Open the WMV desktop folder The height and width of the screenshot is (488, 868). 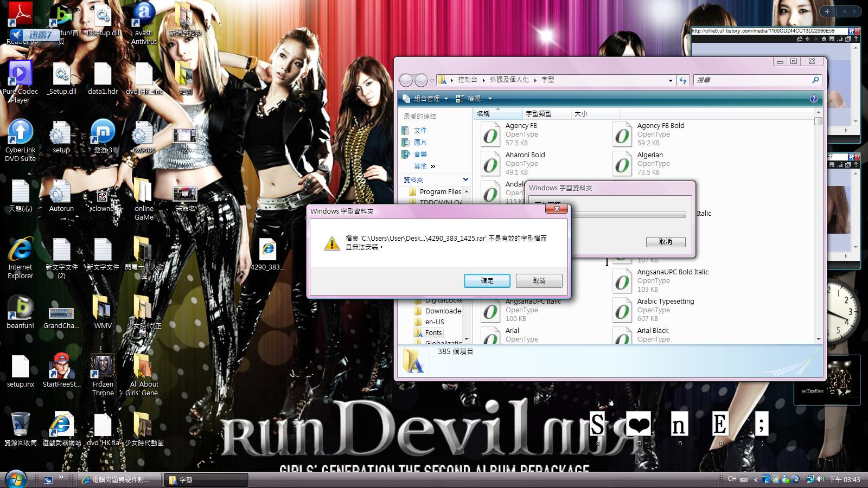(x=103, y=312)
